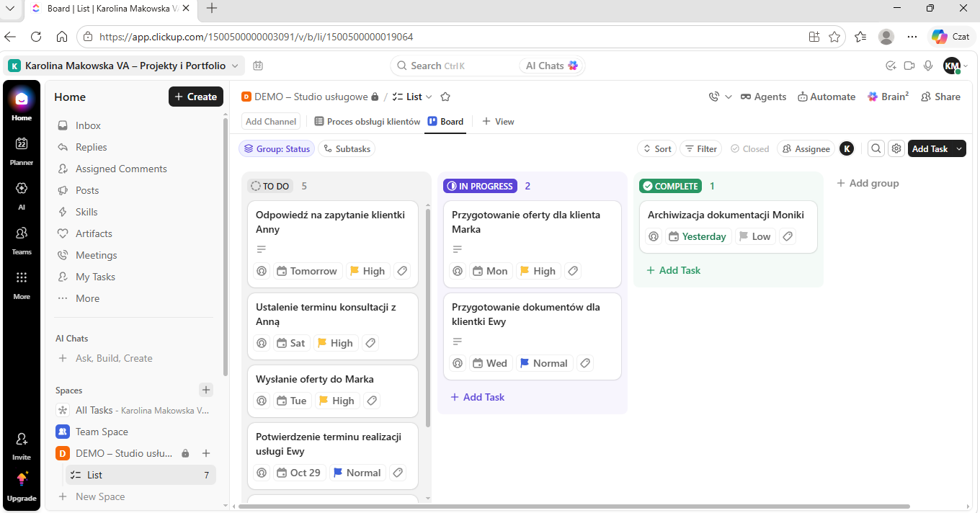Viewport: 980px width, 513px height.
Task: Click the microphone icon in top bar
Action: click(929, 66)
